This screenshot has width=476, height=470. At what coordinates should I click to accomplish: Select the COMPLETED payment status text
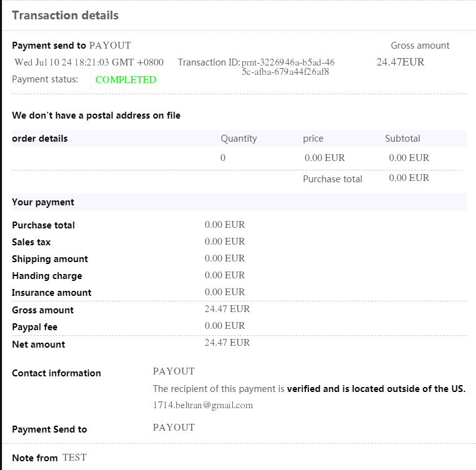126,79
